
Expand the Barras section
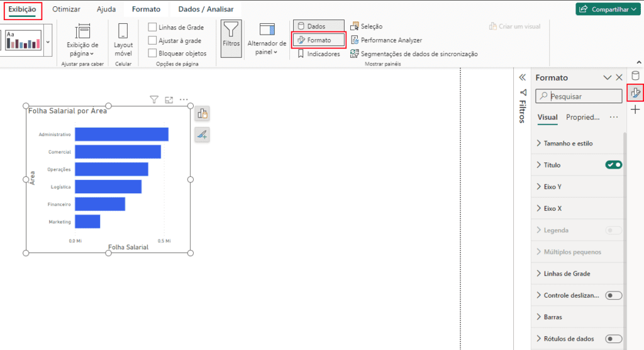[577, 317]
